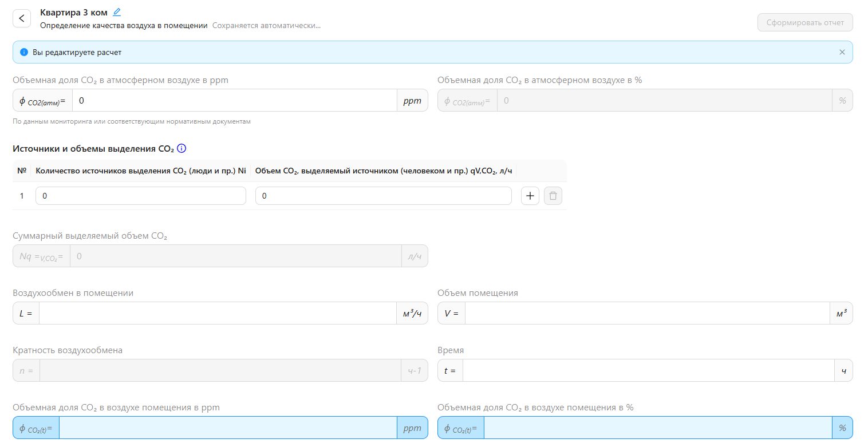Screen dimensions: 868x447
Task: Click the Суммарный выделяемый объем CO₂ field
Action: tap(235, 256)
